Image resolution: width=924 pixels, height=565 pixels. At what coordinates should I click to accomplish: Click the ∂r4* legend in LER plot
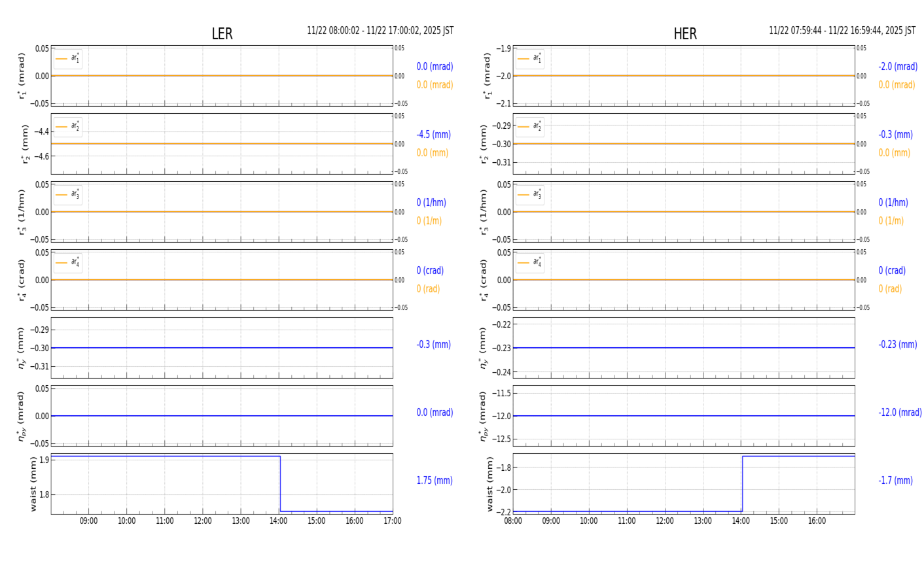tap(68, 263)
